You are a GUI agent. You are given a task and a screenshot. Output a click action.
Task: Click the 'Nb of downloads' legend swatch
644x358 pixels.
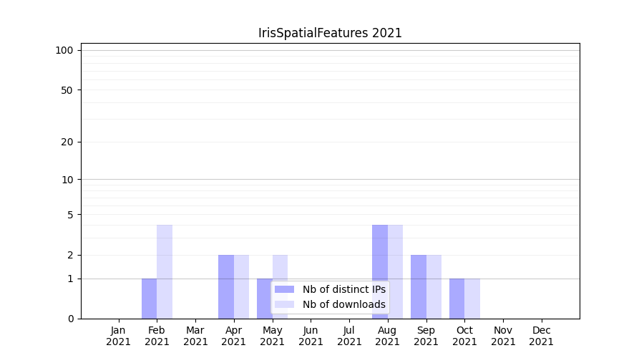pyautogui.click(x=284, y=304)
